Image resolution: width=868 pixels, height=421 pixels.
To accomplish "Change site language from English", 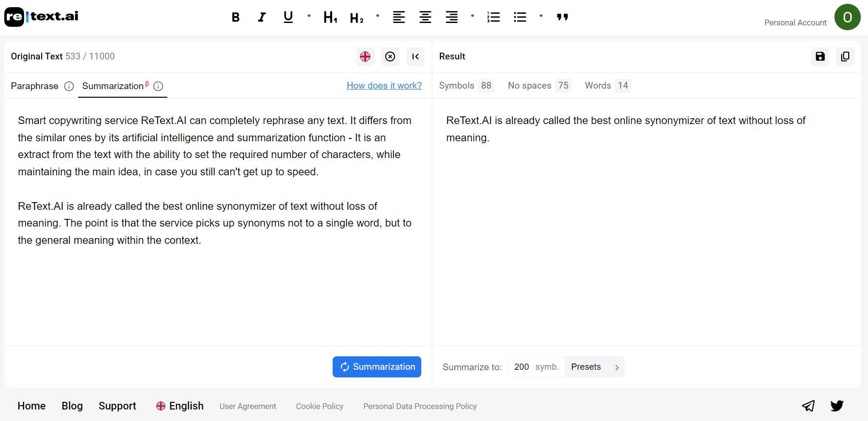I will tap(180, 406).
